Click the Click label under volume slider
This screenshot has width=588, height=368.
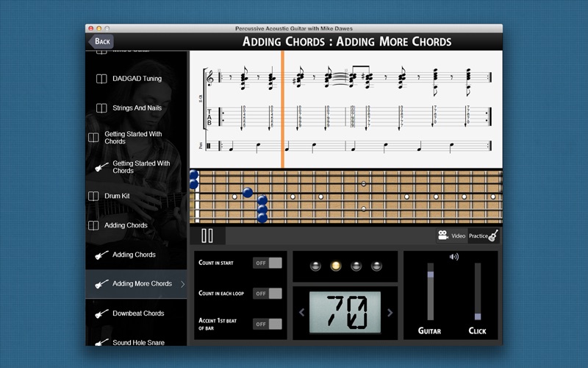pos(477,330)
